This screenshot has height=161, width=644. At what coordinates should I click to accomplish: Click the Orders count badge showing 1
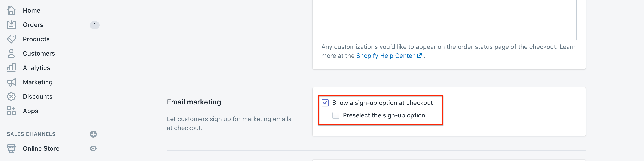click(94, 25)
